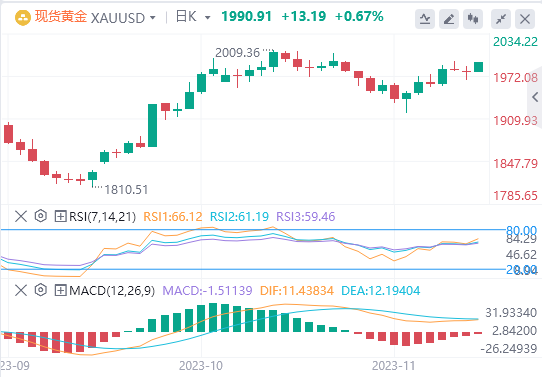Select the drawing pencil tool
Image resolution: width=542 pixels, height=377 pixels.
point(449,19)
